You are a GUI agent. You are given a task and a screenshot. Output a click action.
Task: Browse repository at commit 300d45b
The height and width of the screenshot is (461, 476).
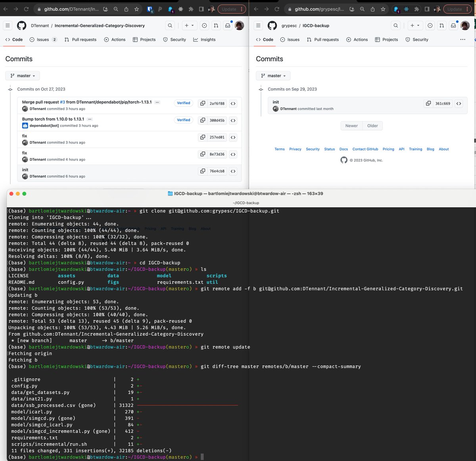click(x=233, y=120)
